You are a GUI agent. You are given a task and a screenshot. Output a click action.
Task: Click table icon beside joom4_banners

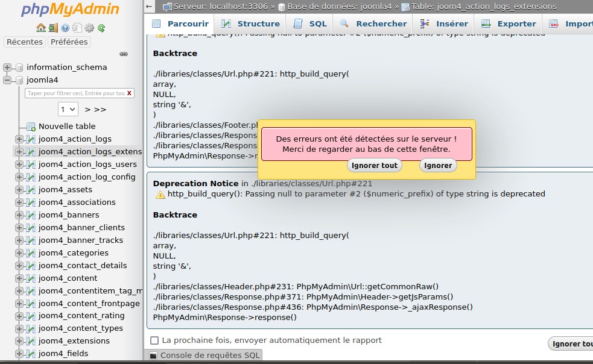coord(31,215)
